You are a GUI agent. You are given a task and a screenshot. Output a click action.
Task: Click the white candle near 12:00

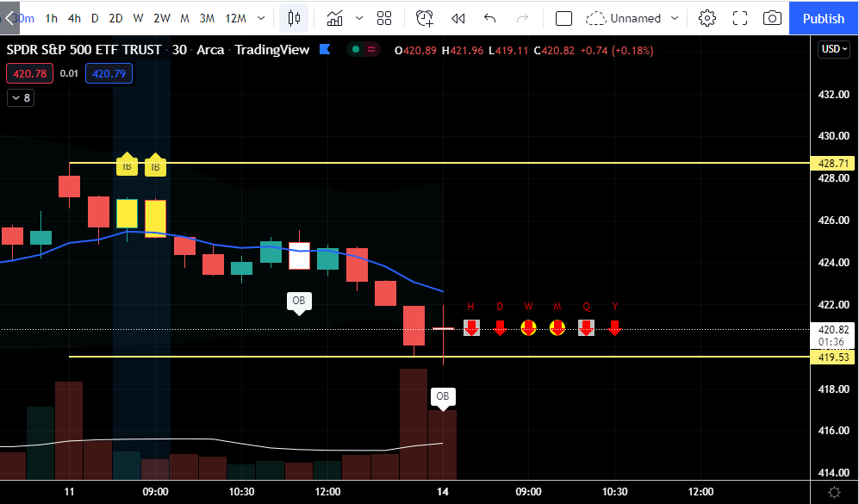[299, 255]
